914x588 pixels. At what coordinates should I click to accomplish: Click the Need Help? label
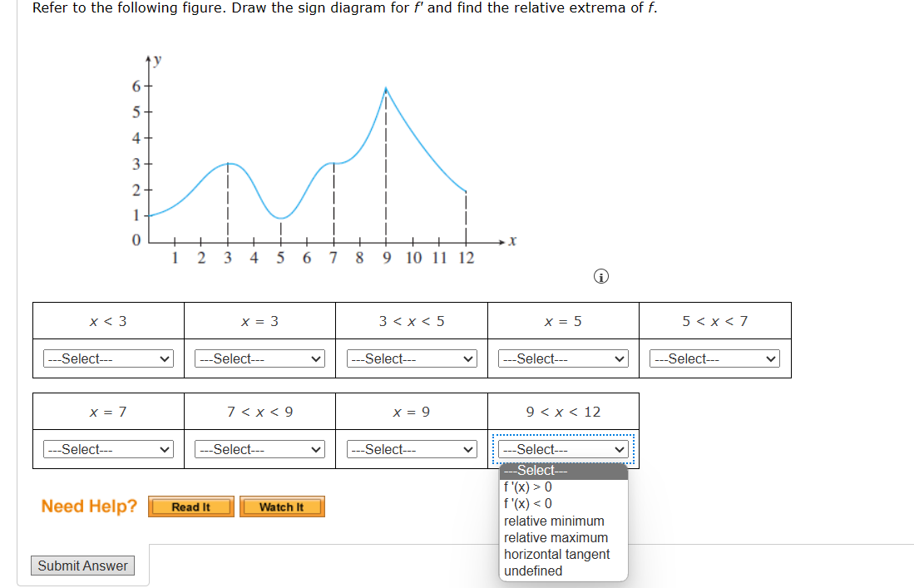coord(90,506)
